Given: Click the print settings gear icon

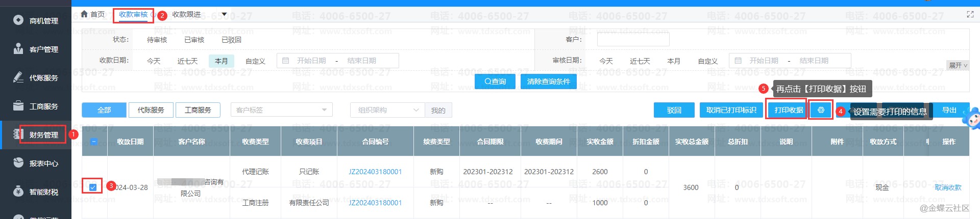Looking at the screenshot, I should click(821, 110).
